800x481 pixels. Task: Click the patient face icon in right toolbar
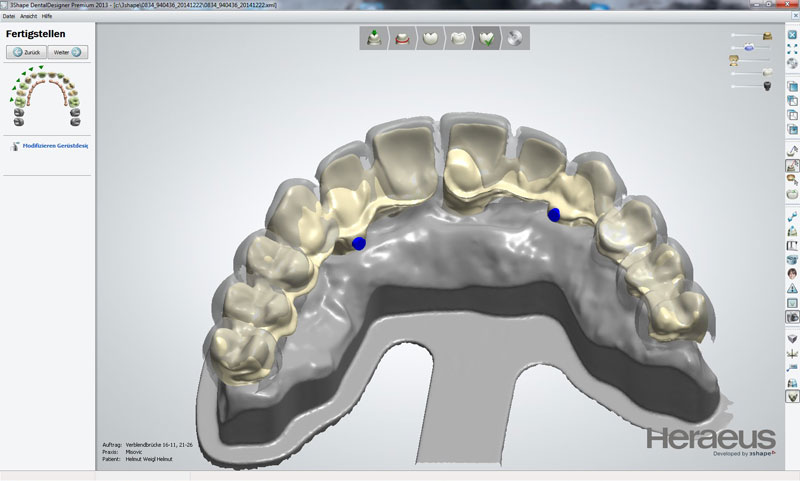point(792,273)
